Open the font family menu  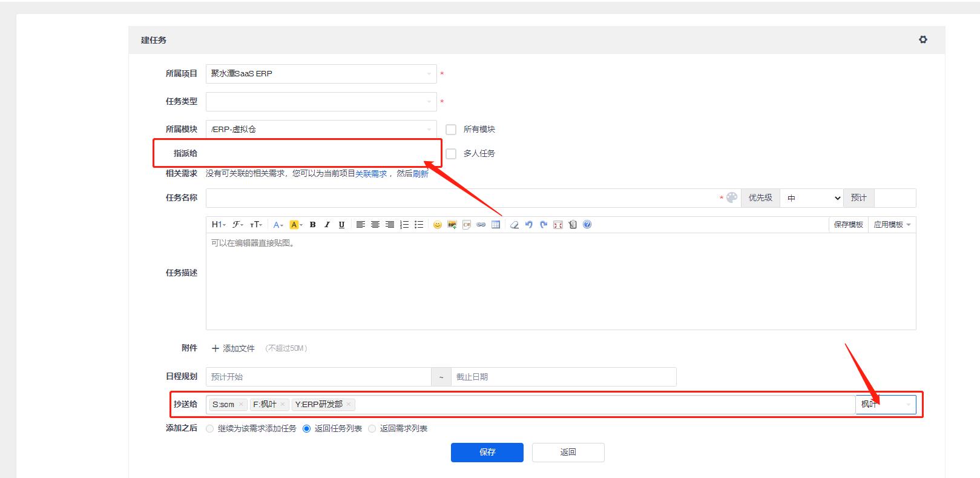238,225
